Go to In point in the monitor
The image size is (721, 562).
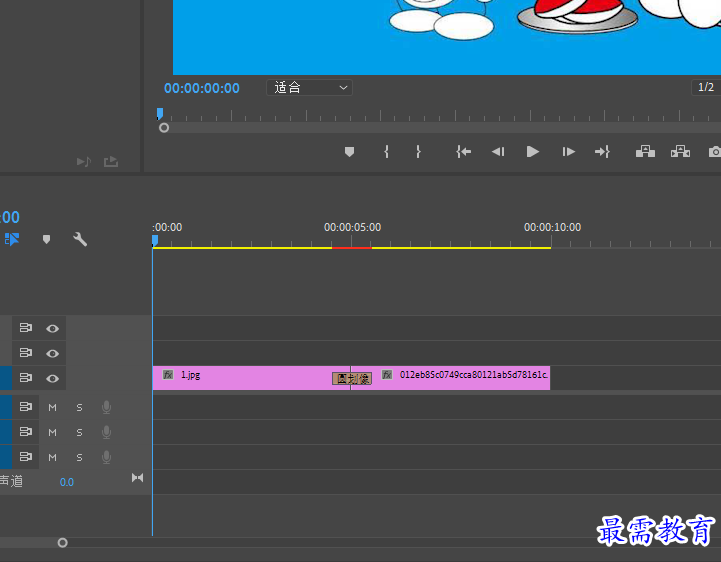464,152
